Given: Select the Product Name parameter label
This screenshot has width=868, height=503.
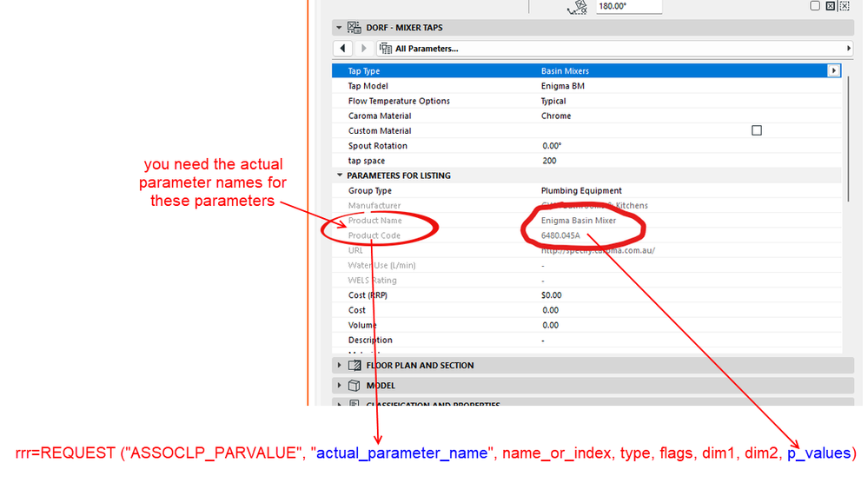Looking at the screenshot, I should (374, 221).
